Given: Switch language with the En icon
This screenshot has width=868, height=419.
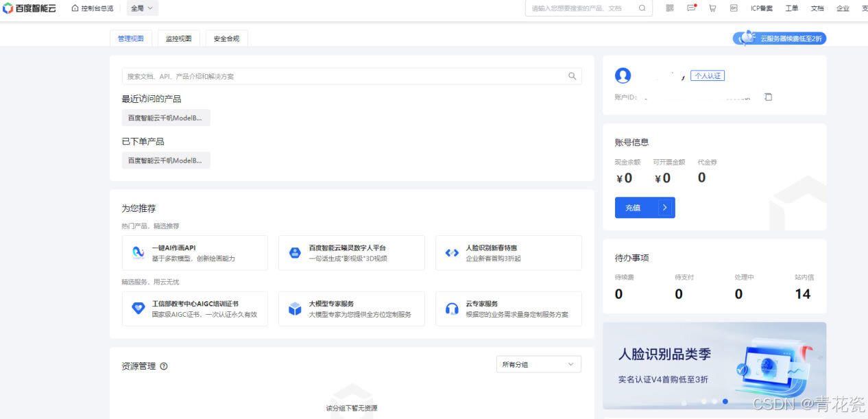Looking at the screenshot, I should [734, 8].
